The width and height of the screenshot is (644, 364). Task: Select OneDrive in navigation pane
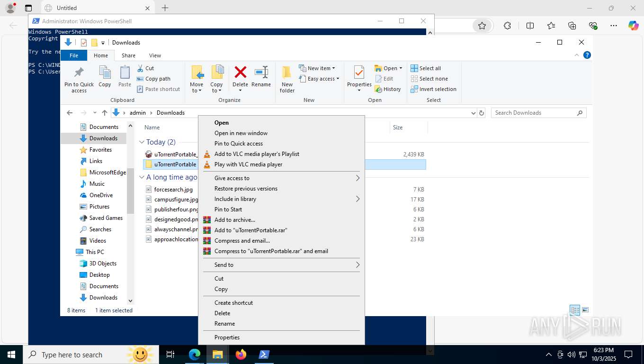[101, 195]
